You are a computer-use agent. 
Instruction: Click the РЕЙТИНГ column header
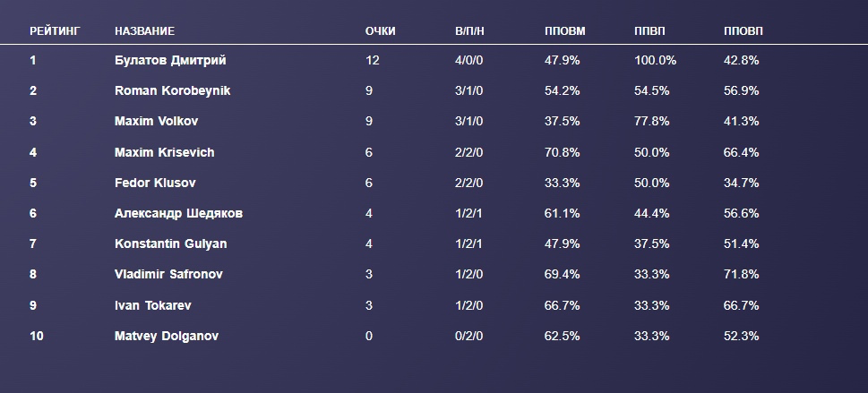pyautogui.click(x=55, y=31)
